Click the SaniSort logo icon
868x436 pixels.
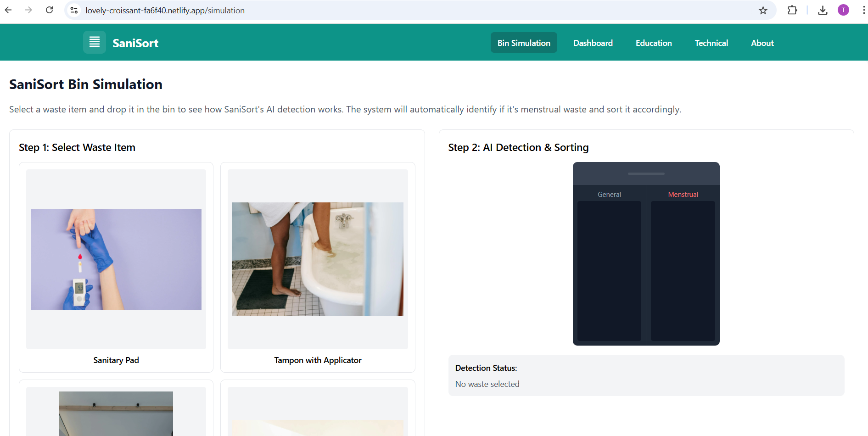click(x=95, y=42)
